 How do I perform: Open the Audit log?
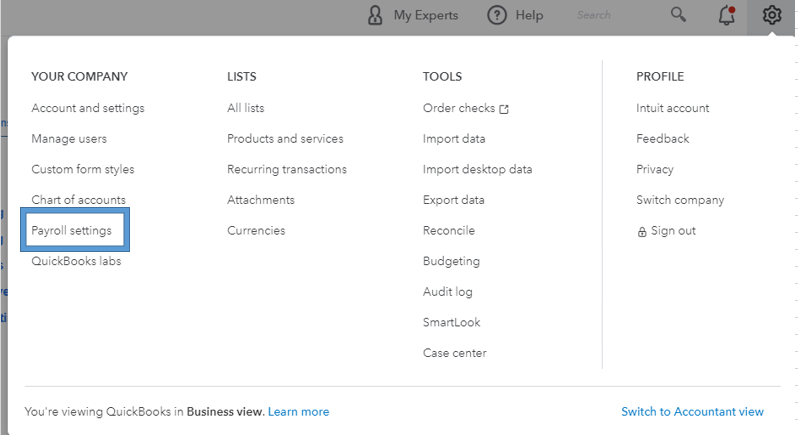coord(448,292)
